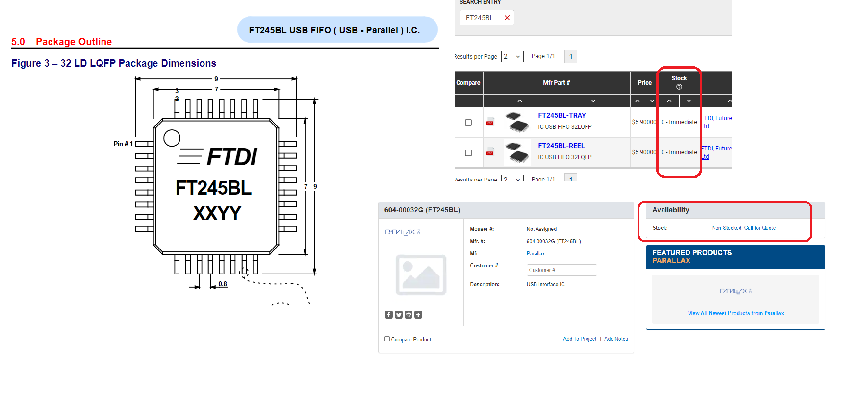The image size is (868, 399).
Task: Click the Price column header
Action: pos(645,83)
